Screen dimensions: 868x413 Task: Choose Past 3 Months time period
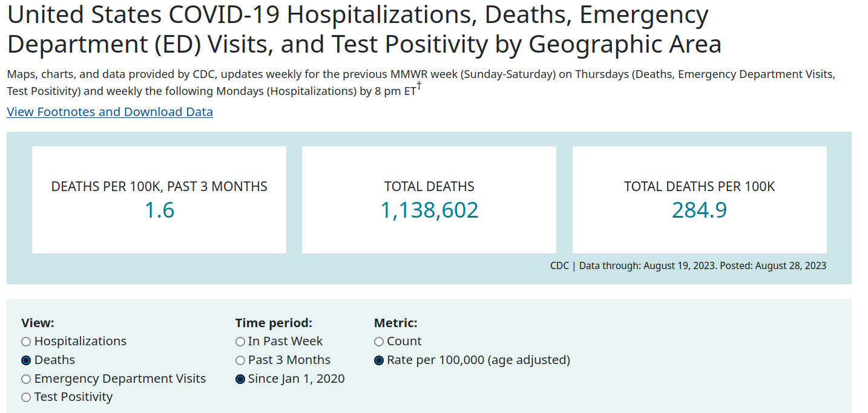(x=240, y=360)
